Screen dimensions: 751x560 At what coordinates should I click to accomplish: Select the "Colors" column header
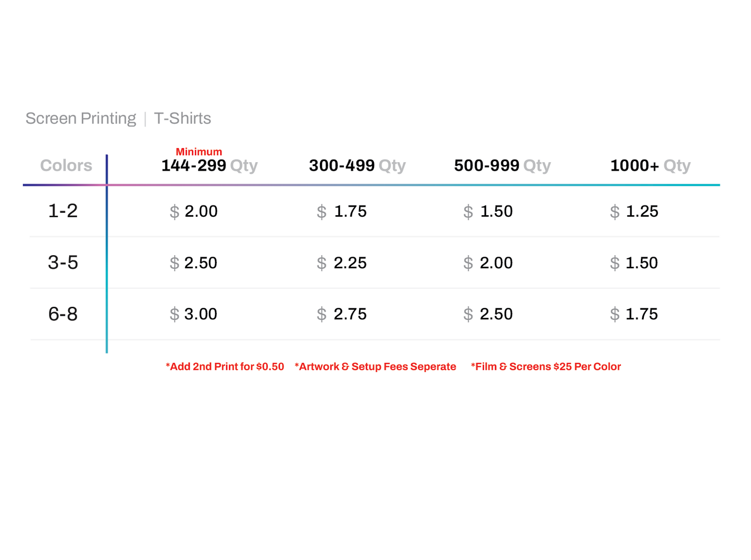pyautogui.click(x=66, y=166)
